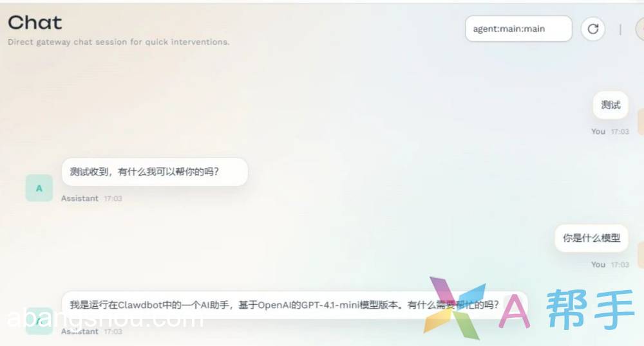Image resolution: width=644 pixels, height=346 pixels.
Task: Click the Assistant avatar beside the GPT-4.1-mini reply
Action: (39, 321)
